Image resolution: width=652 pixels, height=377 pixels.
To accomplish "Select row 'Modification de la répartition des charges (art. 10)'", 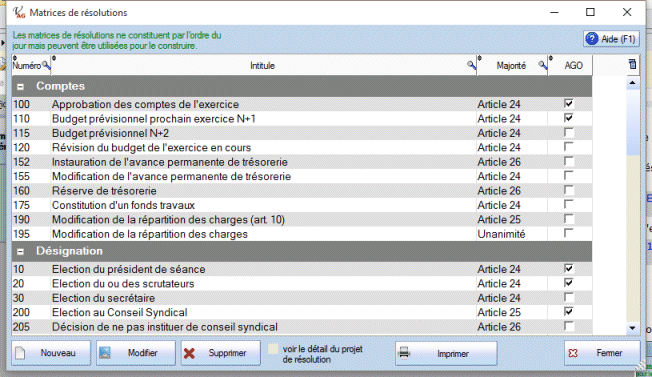I will pos(302,219).
